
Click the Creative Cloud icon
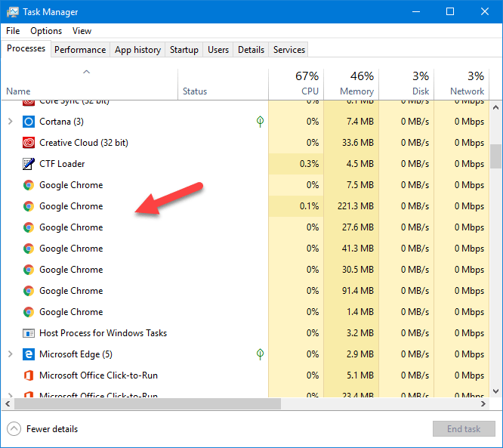coord(29,143)
